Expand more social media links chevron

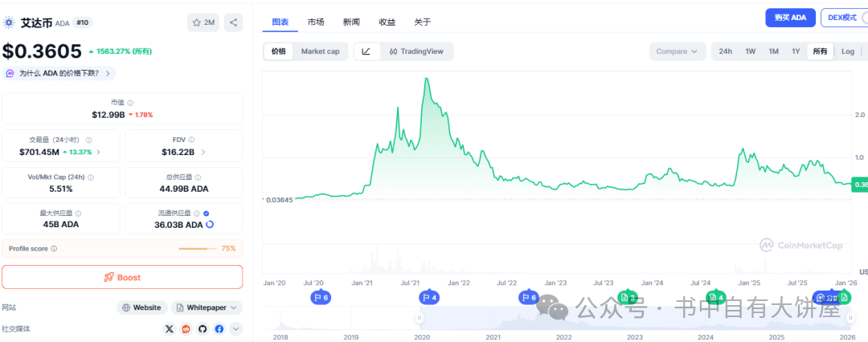(235, 328)
